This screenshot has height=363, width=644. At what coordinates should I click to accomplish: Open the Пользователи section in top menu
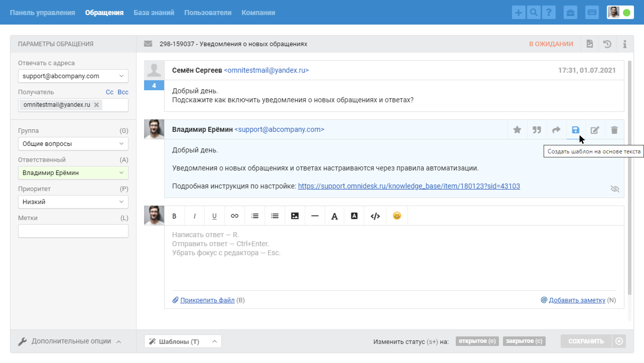(208, 13)
